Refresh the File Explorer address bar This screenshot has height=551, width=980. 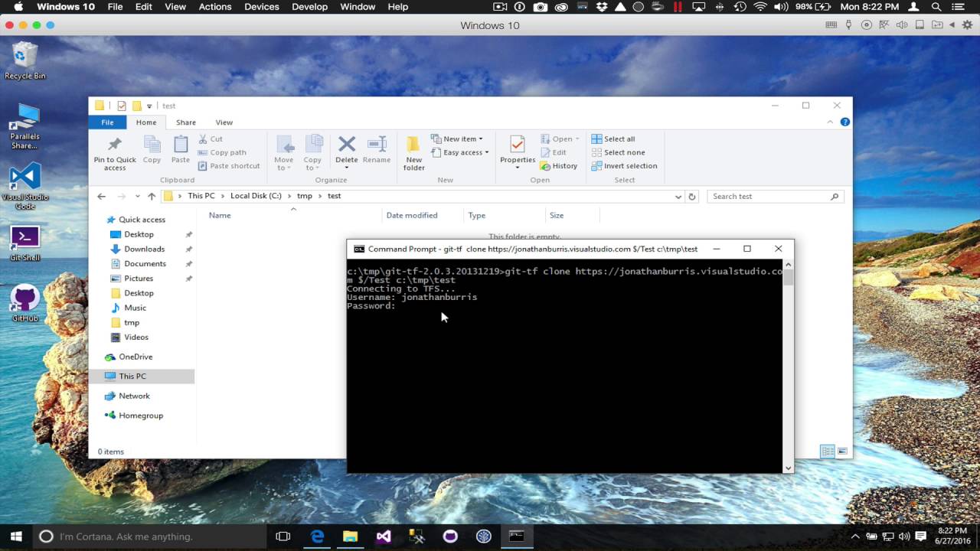click(692, 196)
